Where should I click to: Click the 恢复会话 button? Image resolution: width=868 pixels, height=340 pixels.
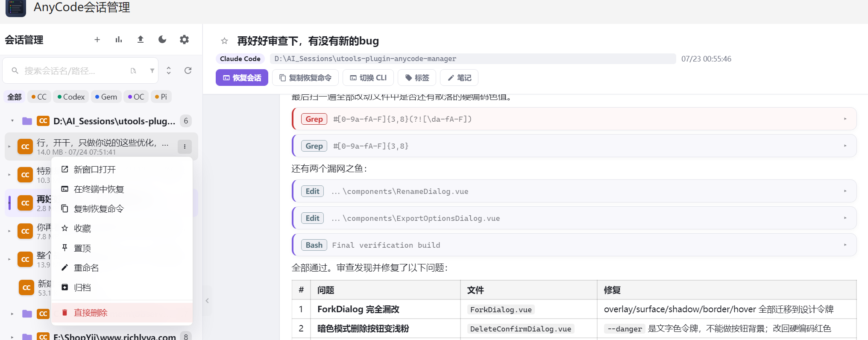(242, 78)
